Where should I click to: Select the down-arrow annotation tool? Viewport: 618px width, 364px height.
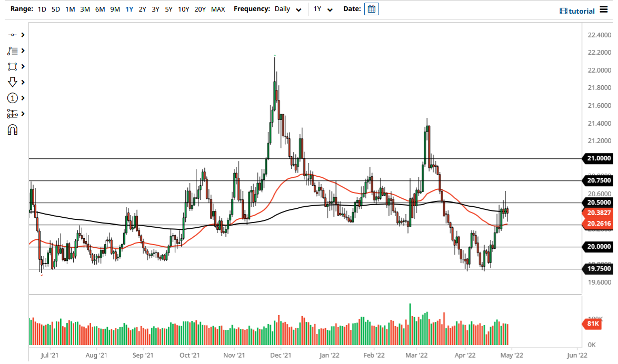(x=13, y=82)
